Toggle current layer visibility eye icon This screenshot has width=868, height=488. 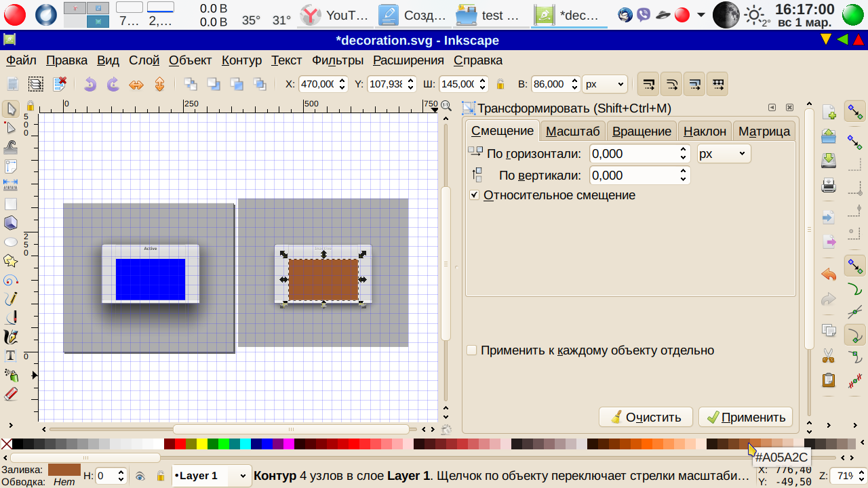[140, 476]
